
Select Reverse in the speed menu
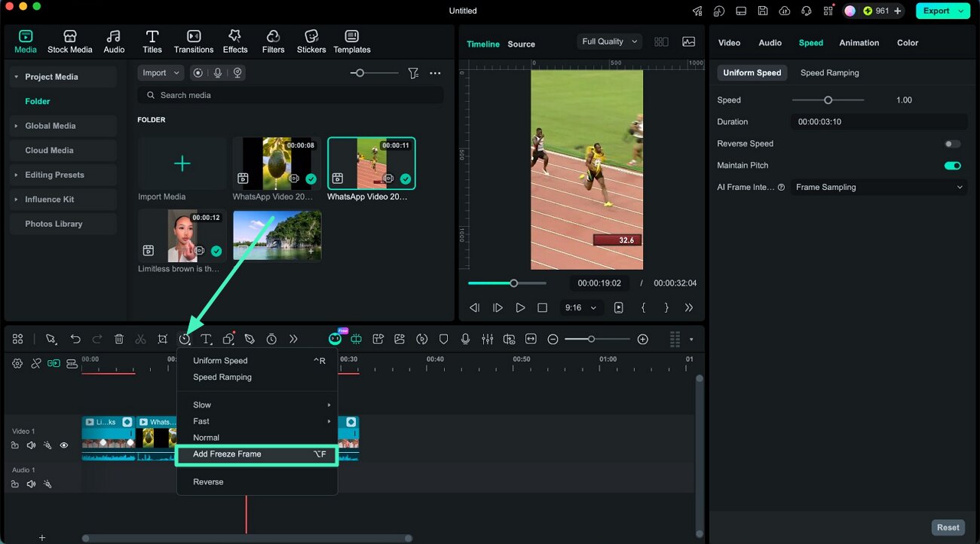pos(257,481)
